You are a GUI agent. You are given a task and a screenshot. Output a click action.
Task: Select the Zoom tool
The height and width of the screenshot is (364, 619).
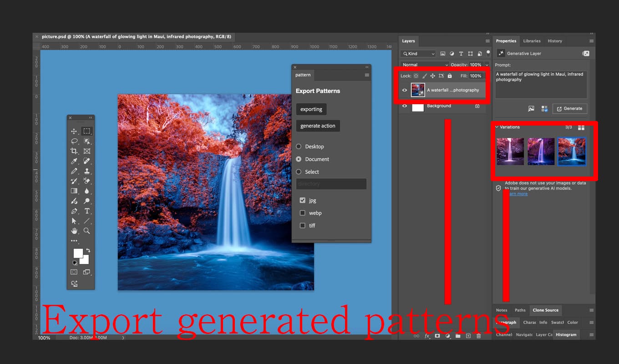[87, 231]
